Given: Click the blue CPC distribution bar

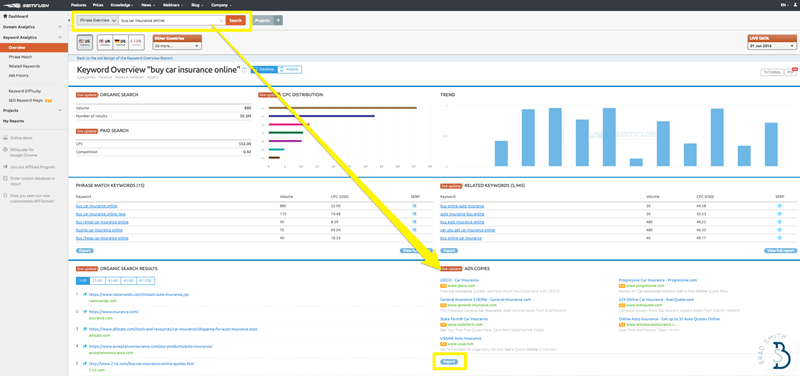Looking at the screenshot, I should point(321,116).
